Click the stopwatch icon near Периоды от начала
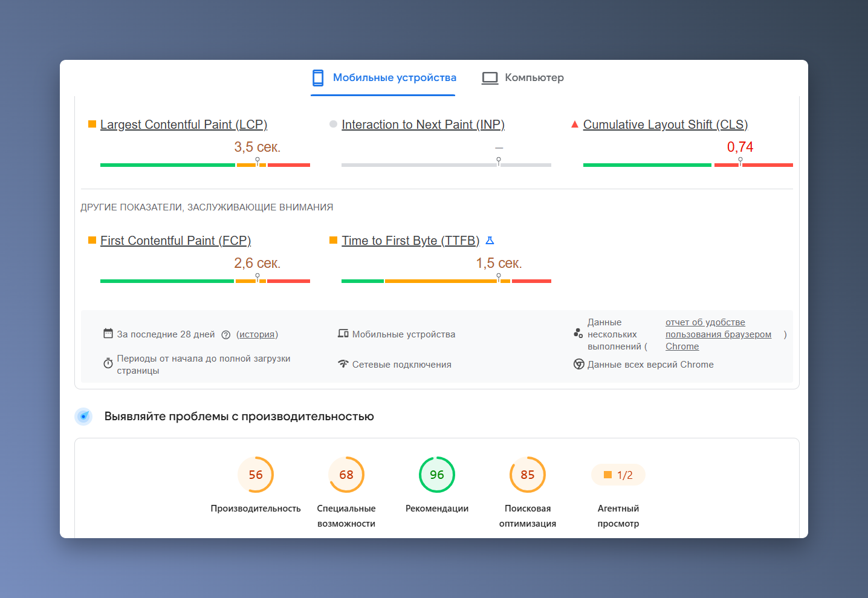Viewport: 868px width, 598px height. click(x=108, y=363)
